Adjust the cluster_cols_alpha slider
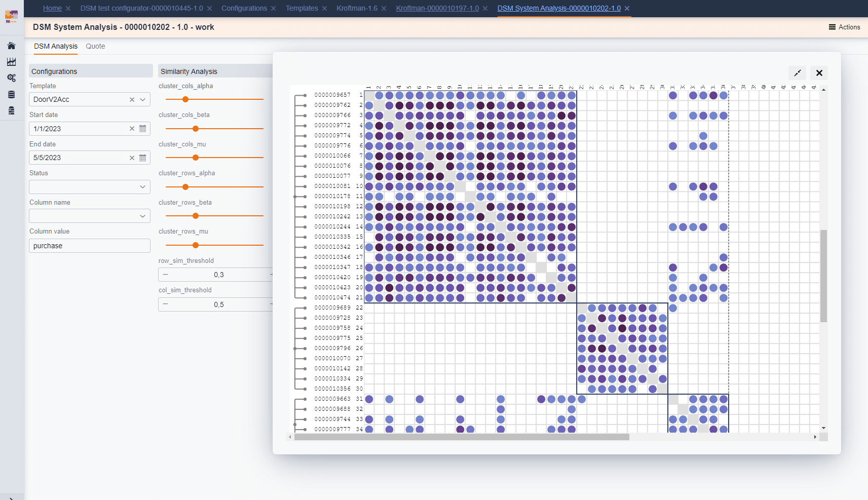The width and height of the screenshot is (868, 500). click(x=185, y=99)
